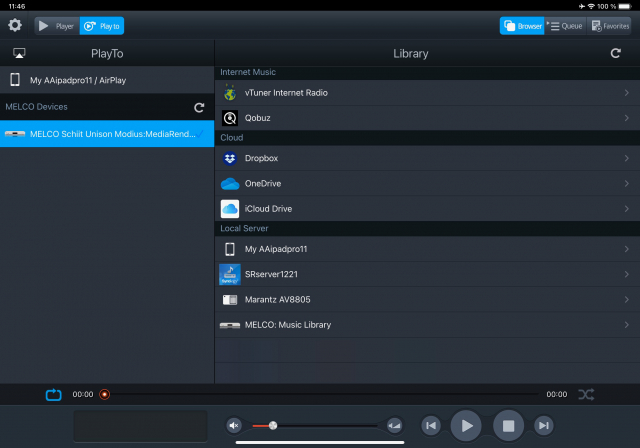Open the settings gear icon

(15, 25)
